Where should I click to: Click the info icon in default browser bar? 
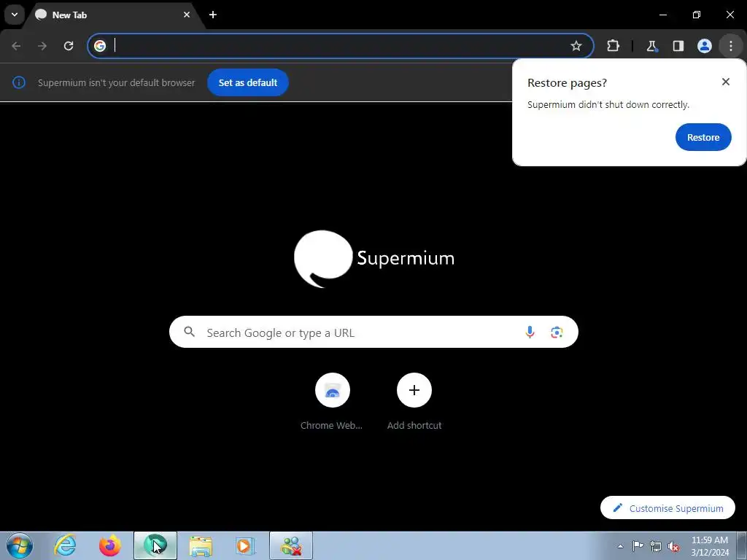[x=18, y=82]
